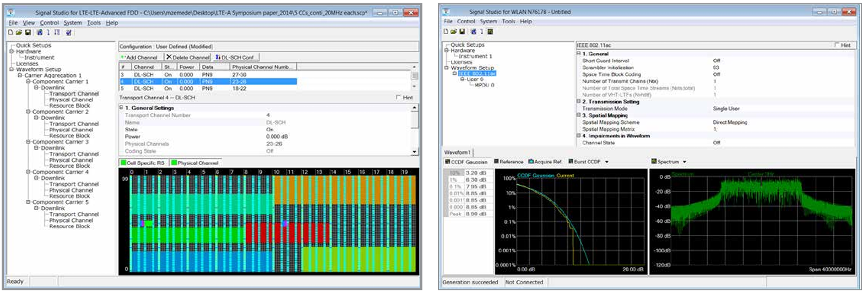Select the Waveform1 tab in WLAN window
Viewport: 868px width, 296px height.
(457, 152)
